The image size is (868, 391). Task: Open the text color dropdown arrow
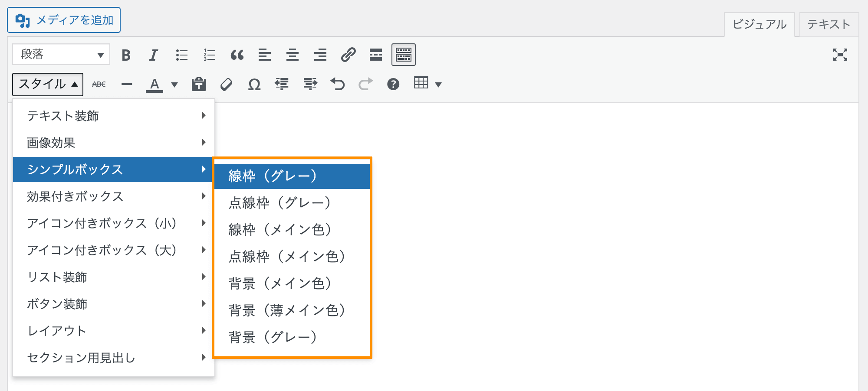pyautogui.click(x=174, y=84)
